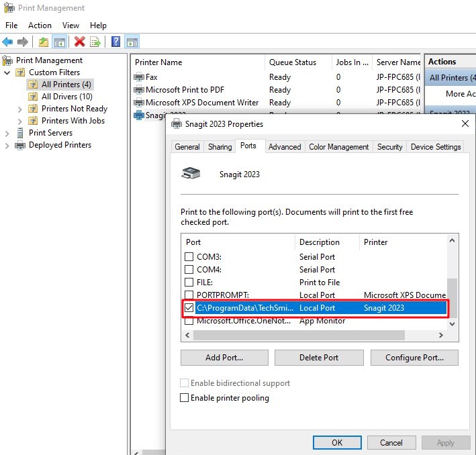Click the Port column header

[x=238, y=242]
